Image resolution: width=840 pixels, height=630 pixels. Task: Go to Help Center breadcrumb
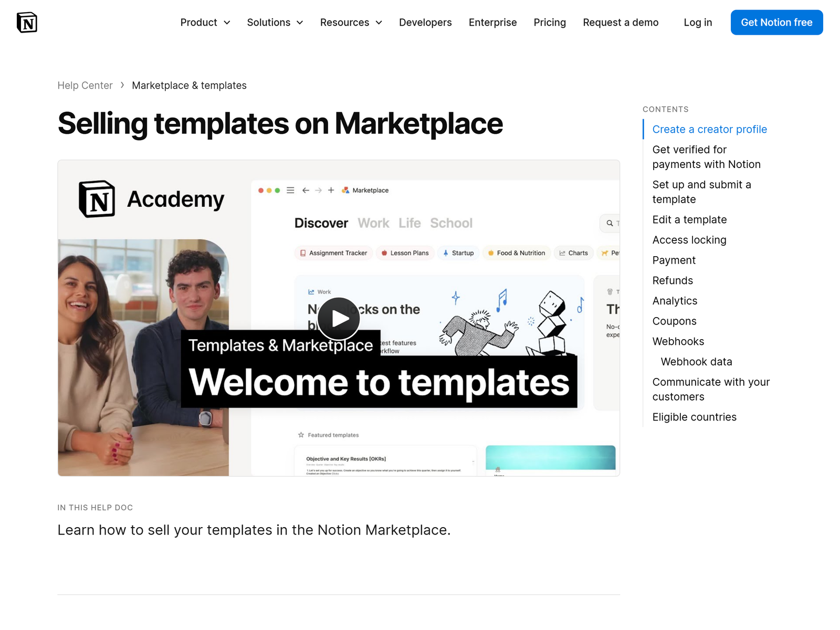pyautogui.click(x=85, y=86)
